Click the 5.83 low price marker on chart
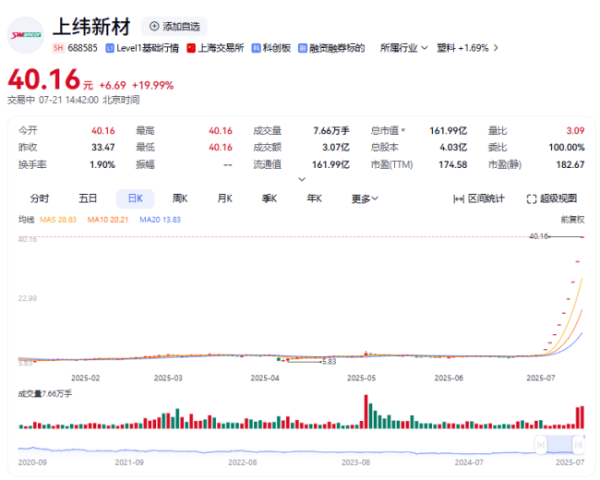600x480 pixels. pyautogui.click(x=329, y=362)
